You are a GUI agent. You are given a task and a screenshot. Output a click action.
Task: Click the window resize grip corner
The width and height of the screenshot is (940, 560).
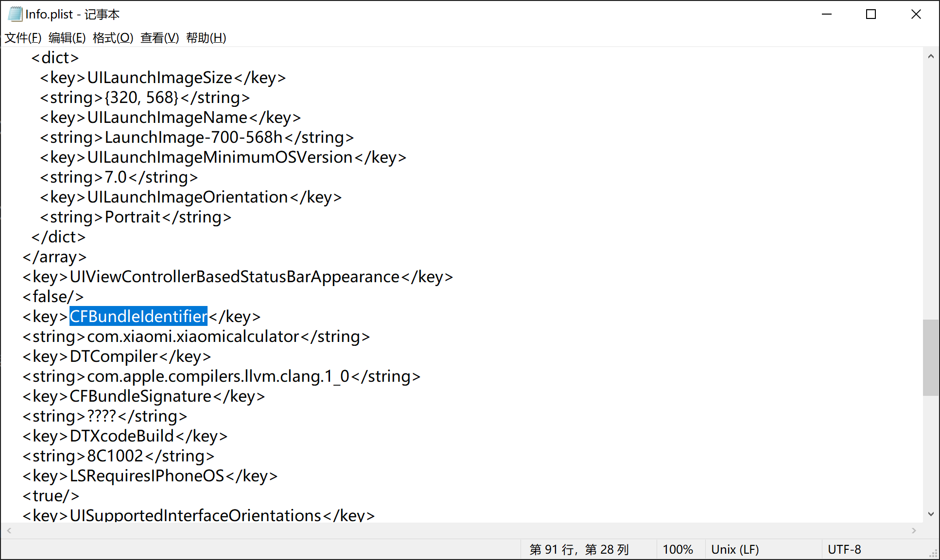click(x=934, y=554)
